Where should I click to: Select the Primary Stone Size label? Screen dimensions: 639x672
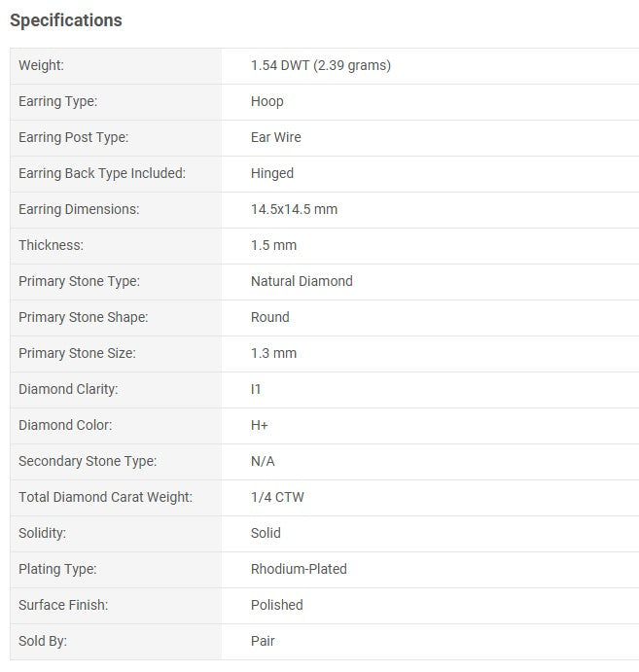(77, 354)
